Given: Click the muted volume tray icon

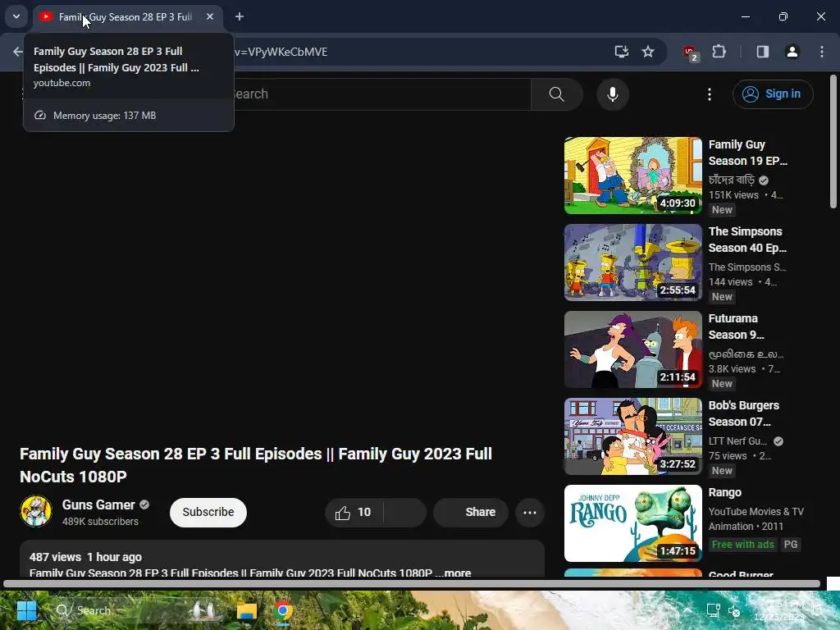Looking at the screenshot, I should click(x=734, y=610).
